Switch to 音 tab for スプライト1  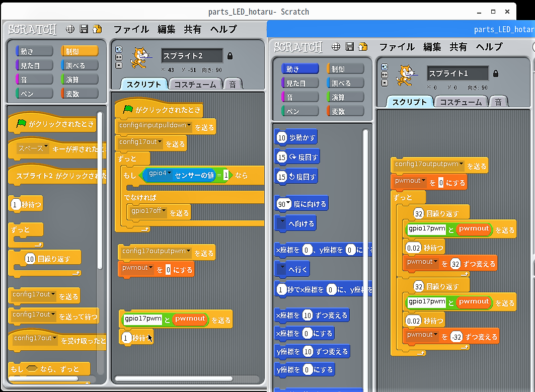(498, 102)
